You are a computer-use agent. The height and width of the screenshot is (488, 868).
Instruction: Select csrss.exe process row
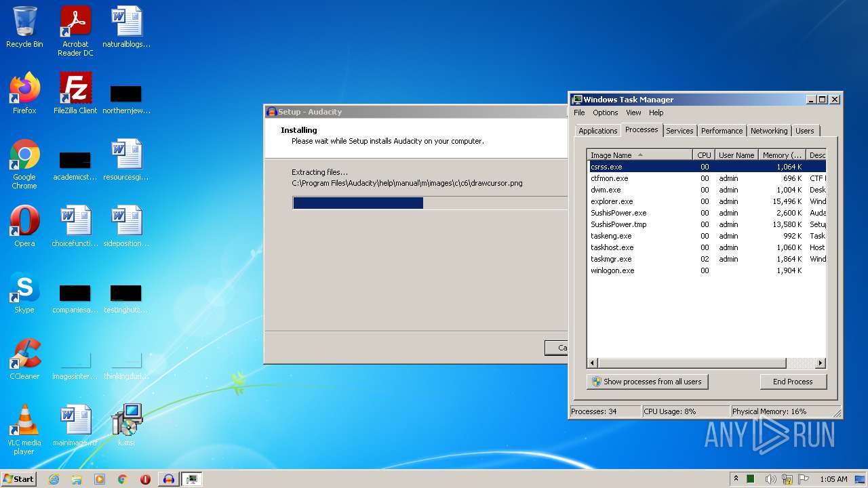click(x=707, y=167)
